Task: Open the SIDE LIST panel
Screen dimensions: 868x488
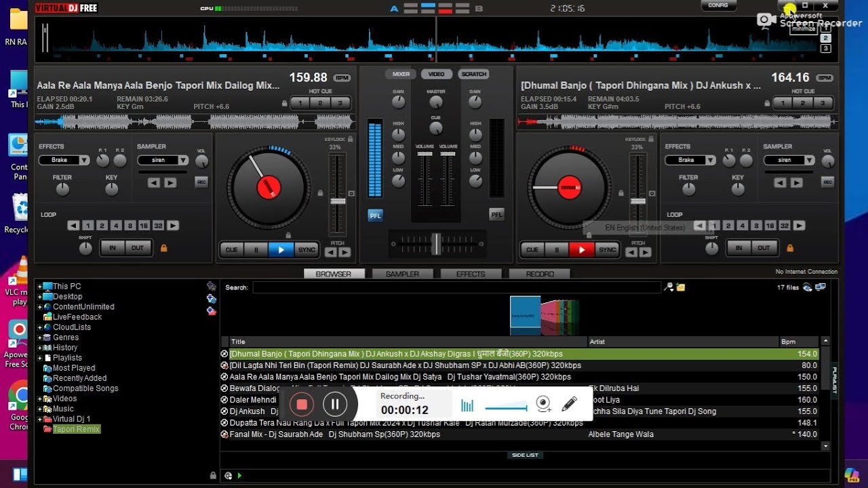Action: coord(525,455)
